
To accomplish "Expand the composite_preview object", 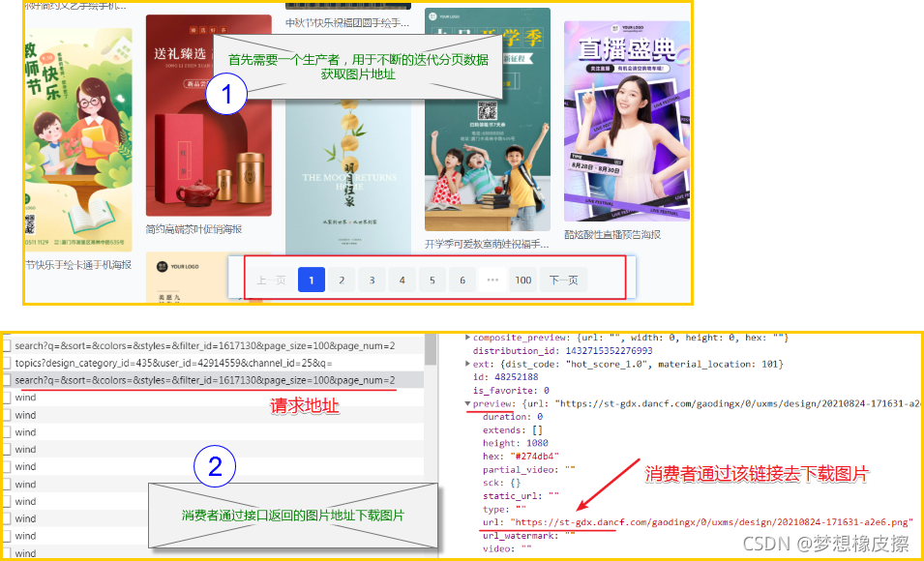I will point(468,338).
